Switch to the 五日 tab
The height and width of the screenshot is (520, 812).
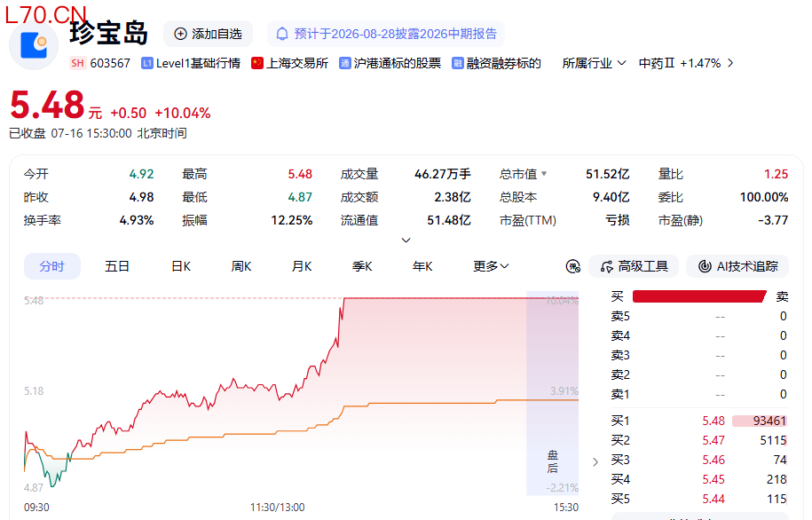tap(117, 266)
